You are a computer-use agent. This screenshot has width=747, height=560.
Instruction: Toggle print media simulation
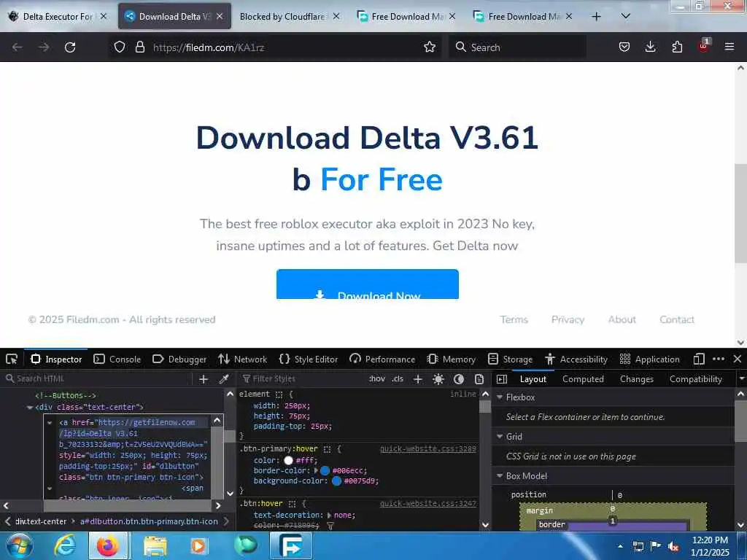click(x=479, y=379)
